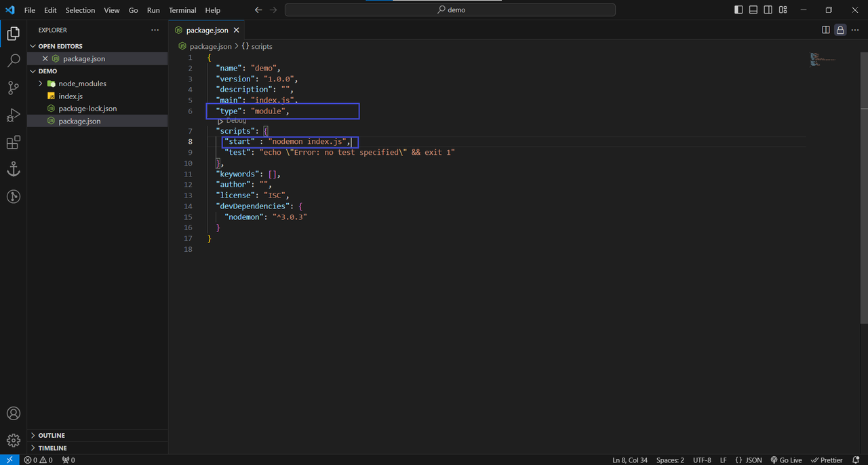The height and width of the screenshot is (465, 868).
Task: Open the Run menu
Action: [x=153, y=10]
